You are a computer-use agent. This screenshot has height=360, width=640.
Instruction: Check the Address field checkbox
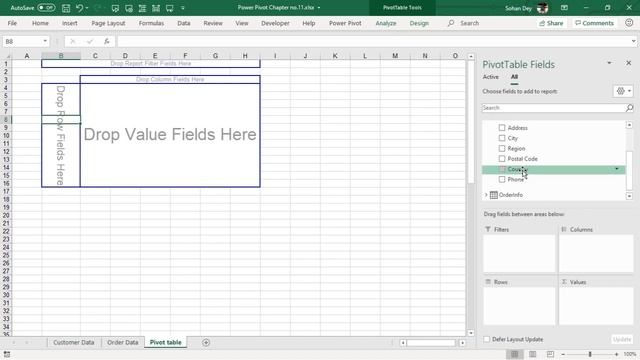click(x=502, y=128)
